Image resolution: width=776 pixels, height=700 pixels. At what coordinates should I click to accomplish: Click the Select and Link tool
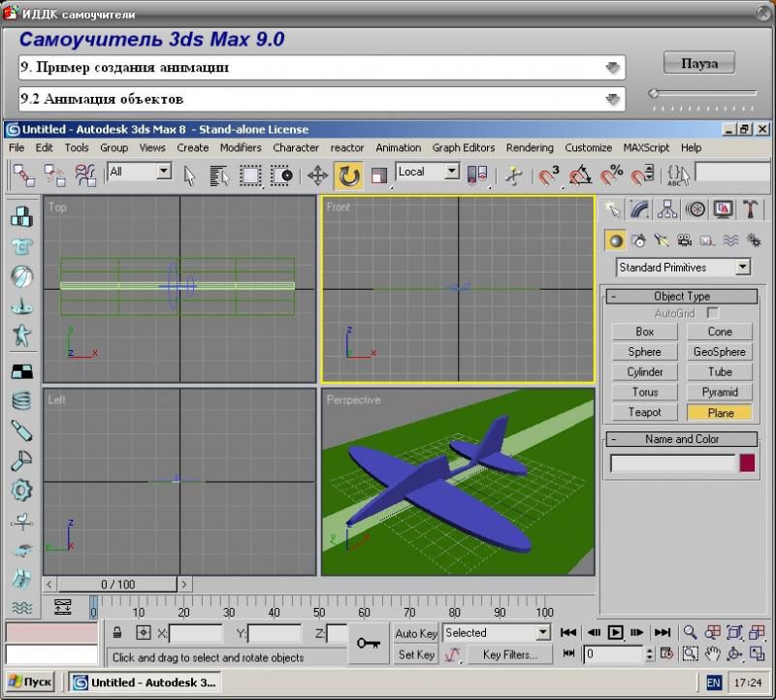coord(23,175)
